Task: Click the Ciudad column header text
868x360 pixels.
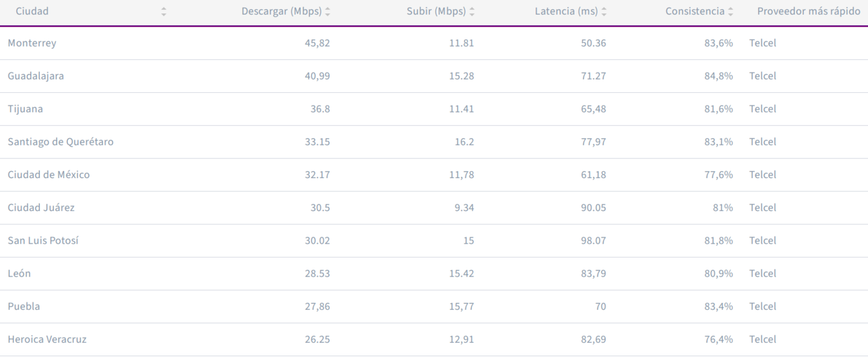Action: [32, 11]
